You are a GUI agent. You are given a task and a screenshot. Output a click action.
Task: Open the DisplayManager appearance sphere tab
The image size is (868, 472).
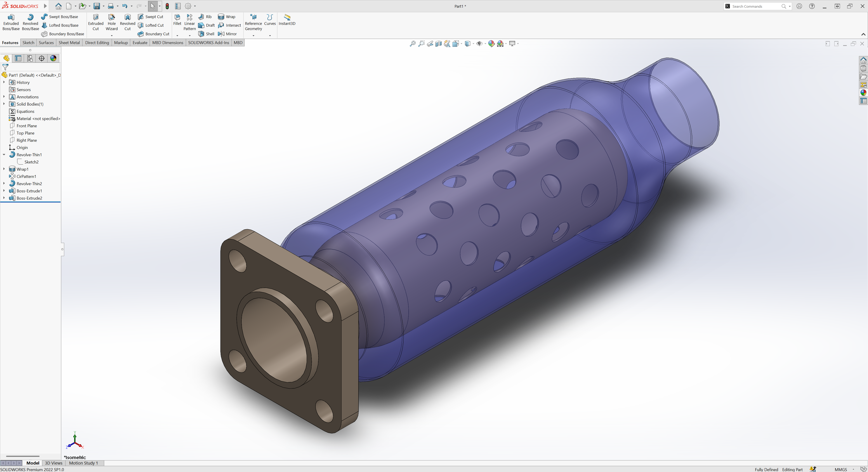[x=53, y=58]
